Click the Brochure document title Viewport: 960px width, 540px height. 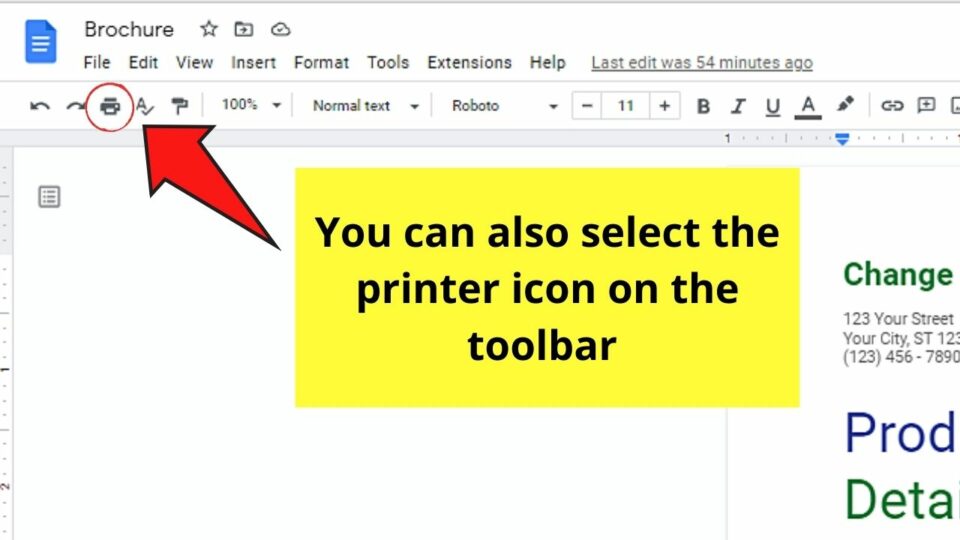point(129,29)
